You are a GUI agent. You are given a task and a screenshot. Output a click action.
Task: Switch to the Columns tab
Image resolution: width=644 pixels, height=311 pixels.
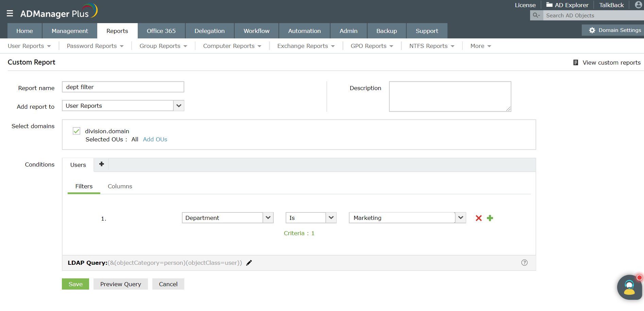120,186
